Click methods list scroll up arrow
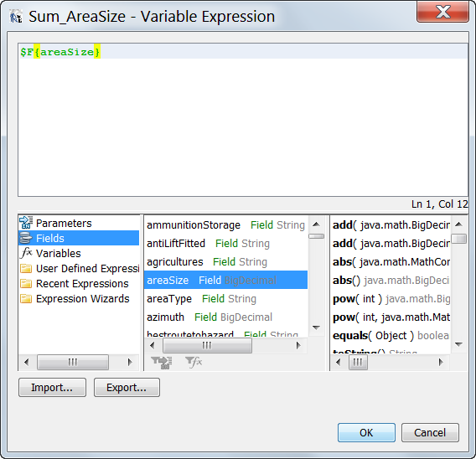 click(458, 224)
